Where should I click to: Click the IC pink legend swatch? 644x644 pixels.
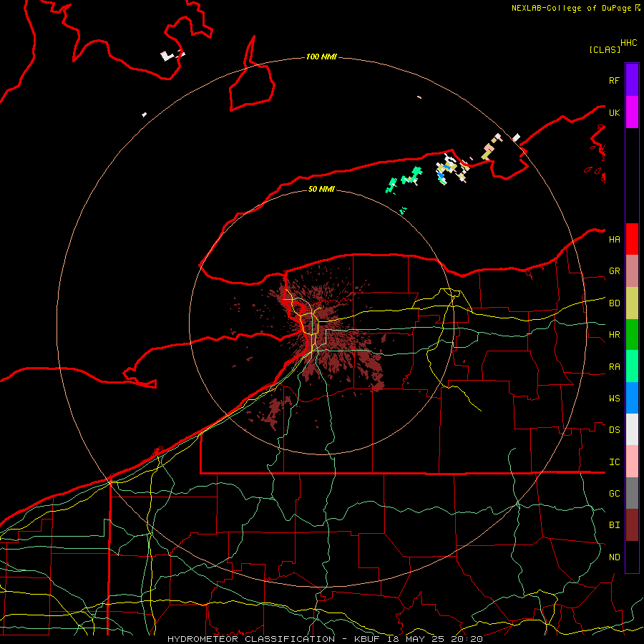click(x=632, y=462)
